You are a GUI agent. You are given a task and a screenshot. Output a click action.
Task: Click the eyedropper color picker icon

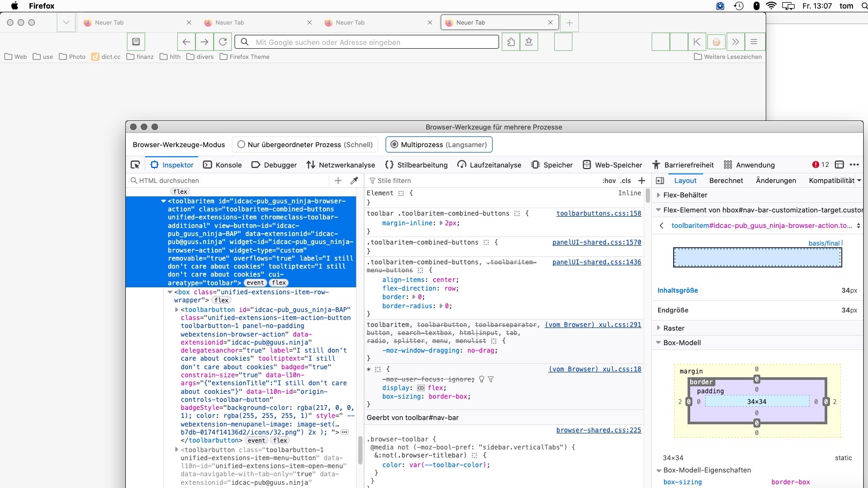(354, 181)
